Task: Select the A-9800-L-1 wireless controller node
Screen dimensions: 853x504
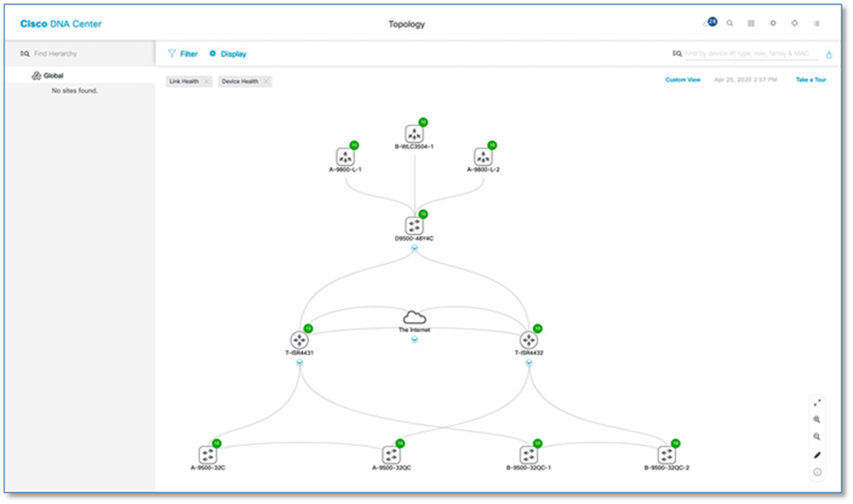Action: pos(346,157)
